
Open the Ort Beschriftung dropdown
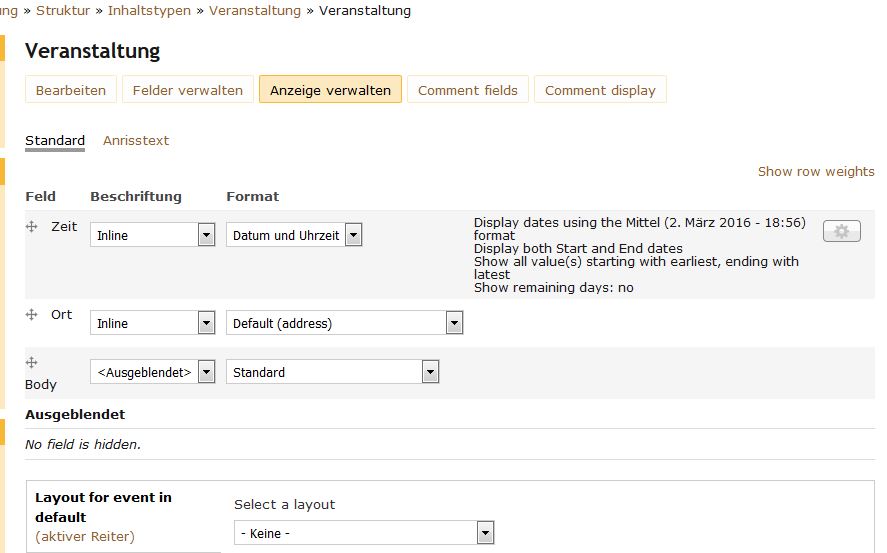click(152, 323)
